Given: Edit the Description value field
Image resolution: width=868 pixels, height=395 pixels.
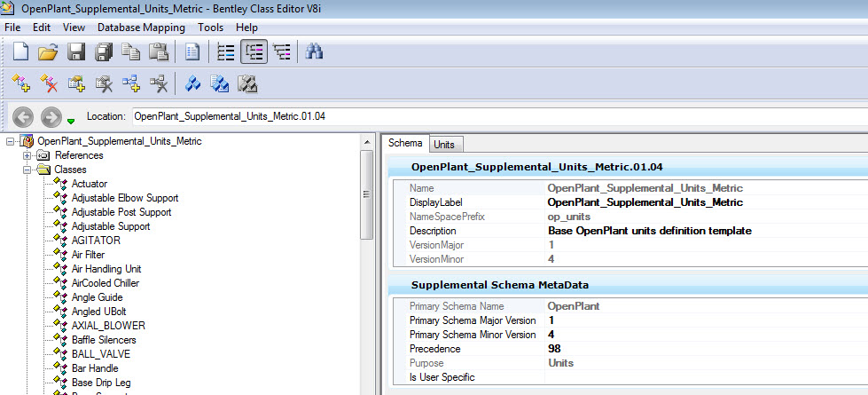Looking at the screenshot, I should (707, 231).
